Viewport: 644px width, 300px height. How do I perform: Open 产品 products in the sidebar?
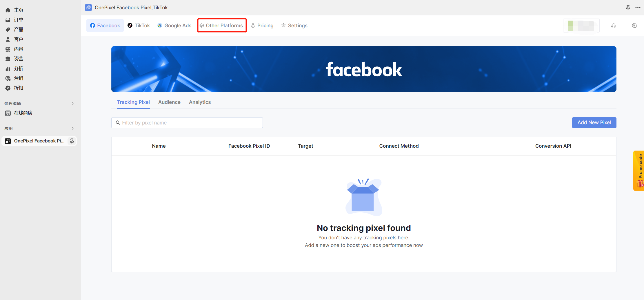click(19, 29)
